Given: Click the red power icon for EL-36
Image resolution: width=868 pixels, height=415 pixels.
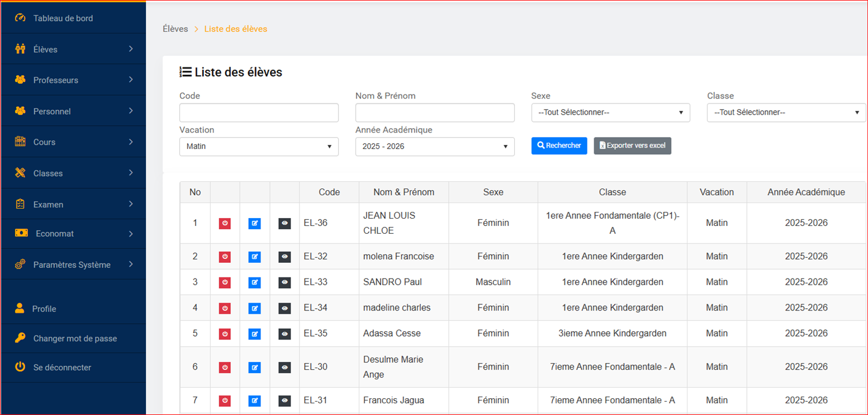Looking at the screenshot, I should click(225, 223).
